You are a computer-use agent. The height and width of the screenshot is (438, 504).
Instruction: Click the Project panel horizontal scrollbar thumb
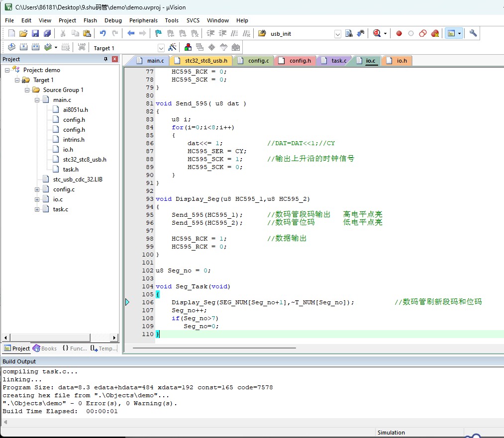click(x=50, y=338)
